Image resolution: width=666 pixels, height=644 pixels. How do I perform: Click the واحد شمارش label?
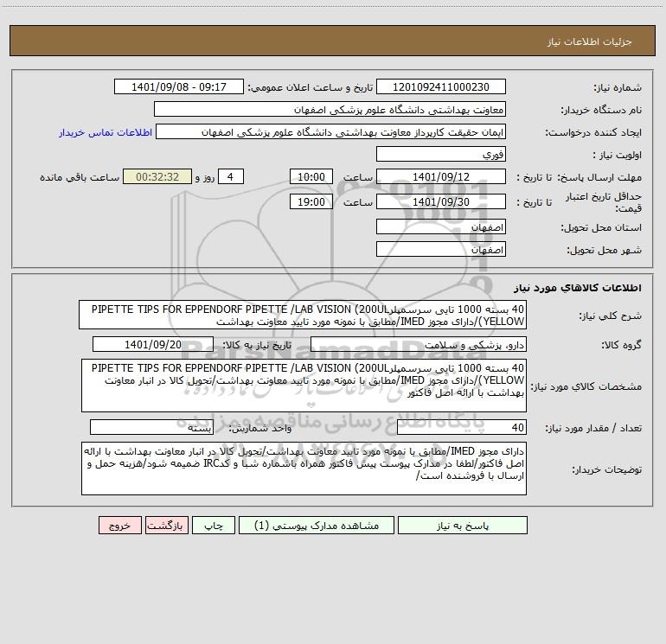[260, 429]
